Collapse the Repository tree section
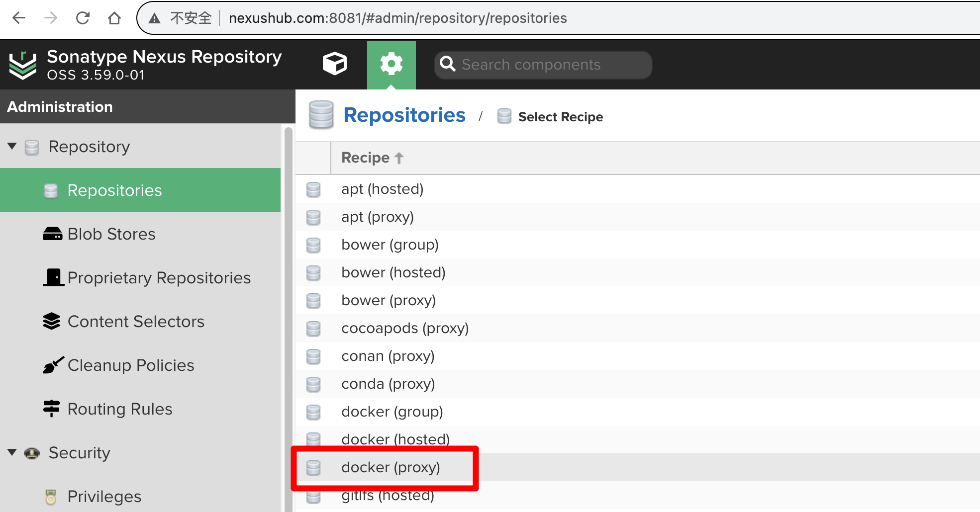The image size is (980, 512). pos(12,146)
